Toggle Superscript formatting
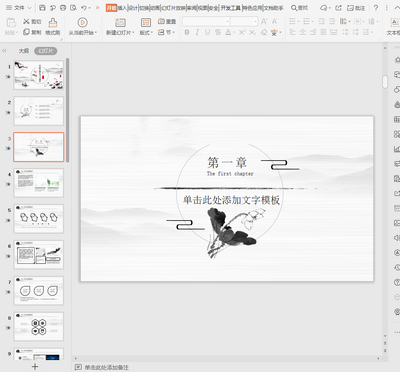Image resolution: width=400 pixels, height=372 pixels. (242, 32)
